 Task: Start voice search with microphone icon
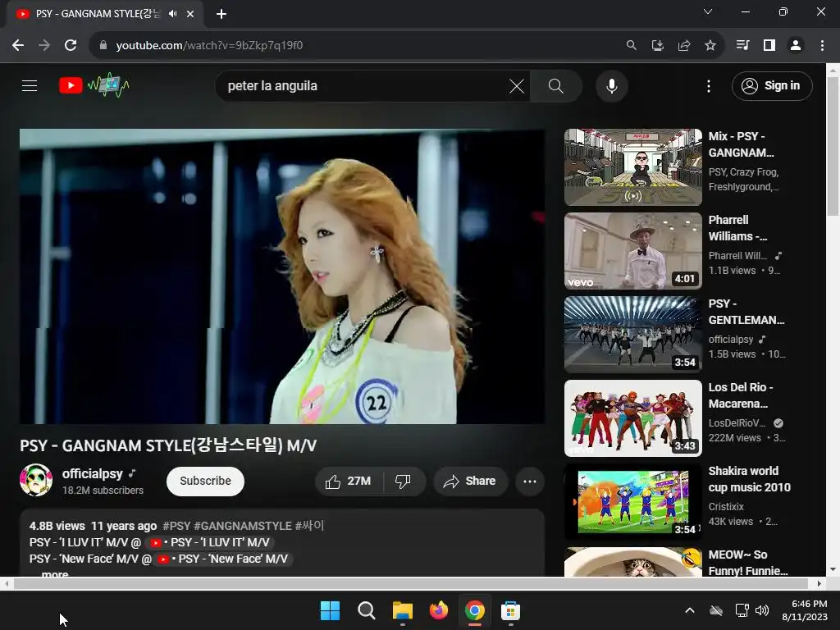611,85
